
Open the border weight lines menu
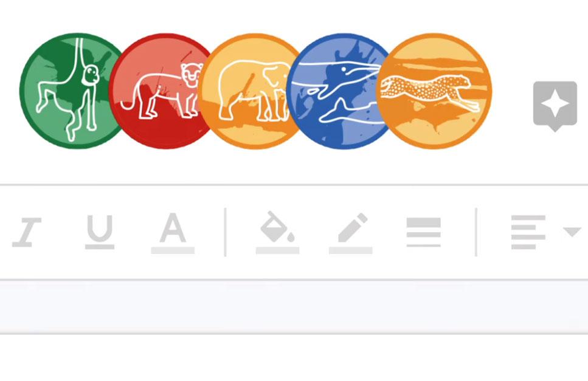(x=424, y=232)
